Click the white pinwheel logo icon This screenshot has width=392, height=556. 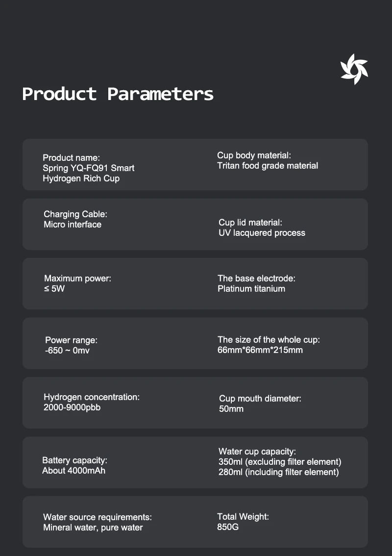pyautogui.click(x=354, y=69)
